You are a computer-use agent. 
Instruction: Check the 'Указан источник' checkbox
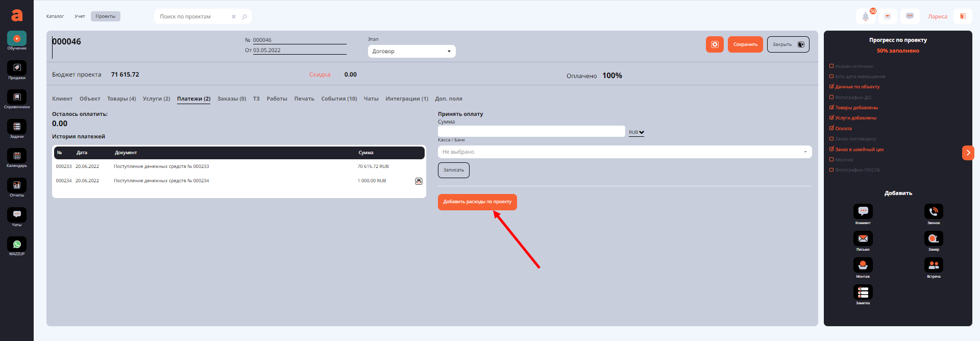coord(831,66)
